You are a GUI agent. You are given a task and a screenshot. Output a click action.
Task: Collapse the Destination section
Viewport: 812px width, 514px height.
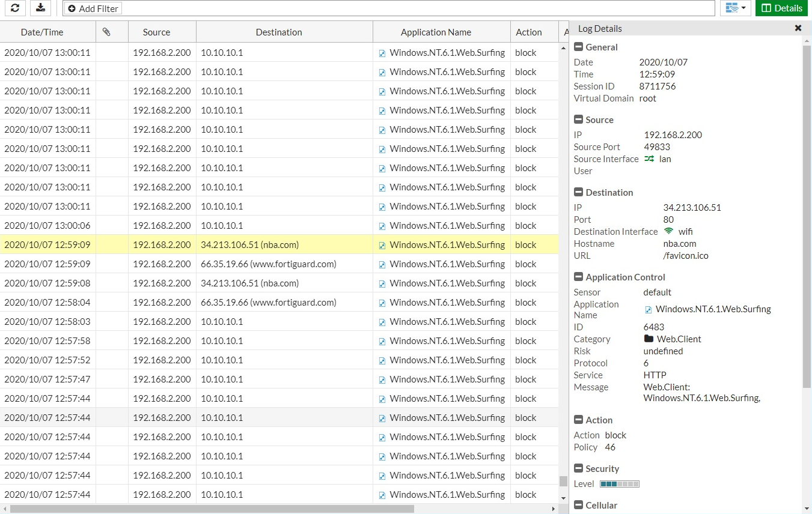(578, 193)
